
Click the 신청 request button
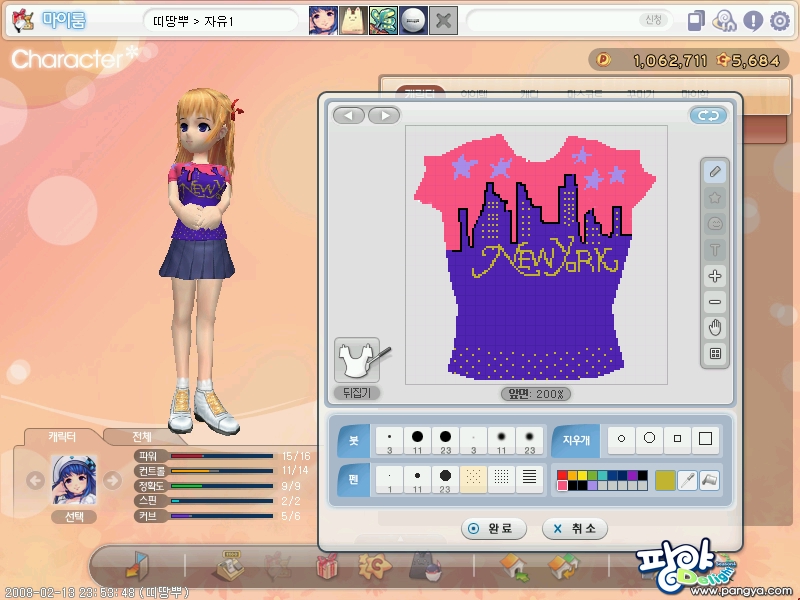(654, 20)
